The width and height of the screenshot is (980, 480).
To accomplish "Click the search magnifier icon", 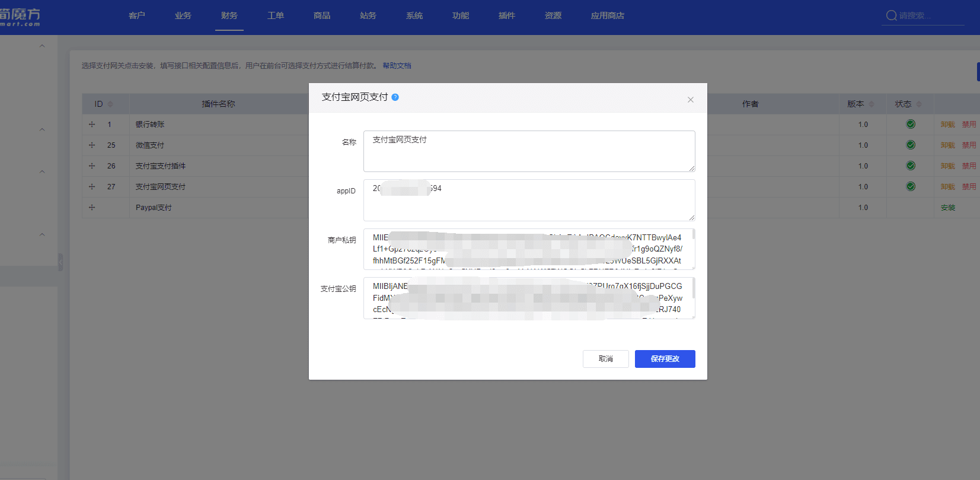I will 891,15.
